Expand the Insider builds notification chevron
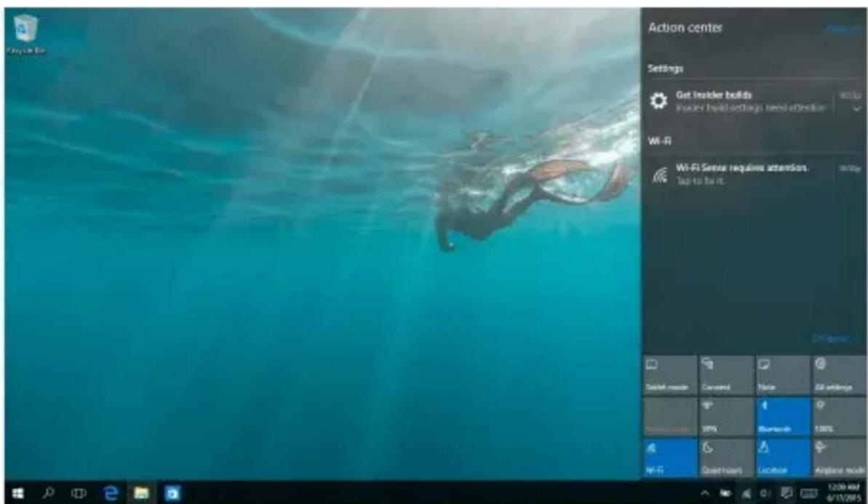 point(857,109)
